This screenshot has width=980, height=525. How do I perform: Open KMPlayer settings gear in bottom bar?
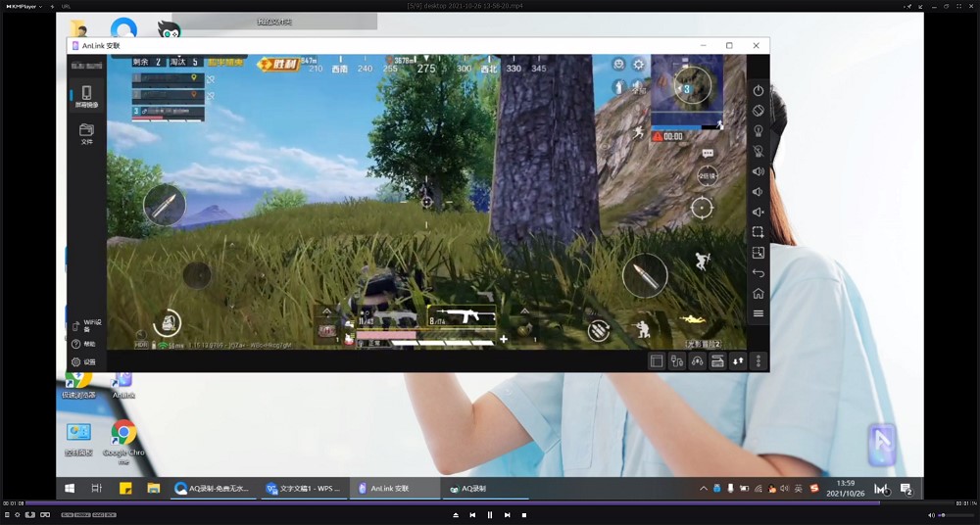click(17, 515)
